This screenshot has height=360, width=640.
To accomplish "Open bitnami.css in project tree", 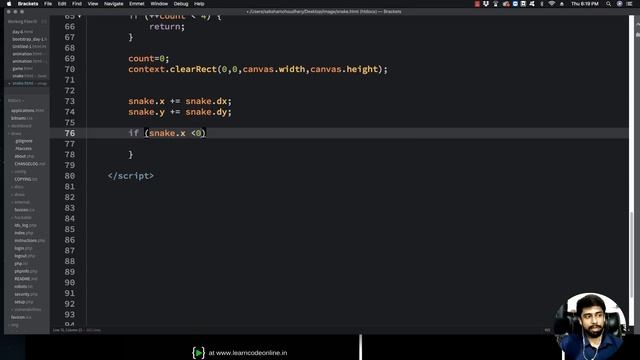I will [x=21, y=118].
